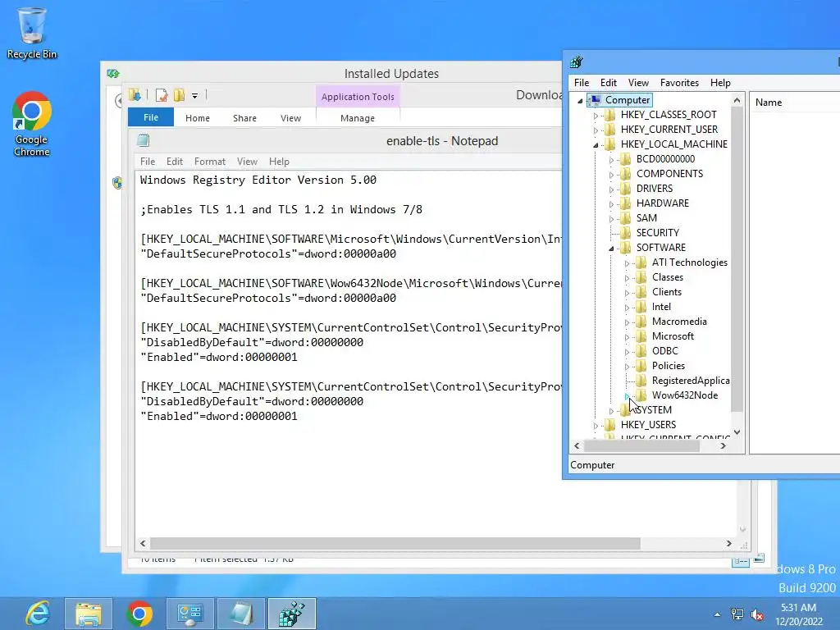Expand the HARDWARE key

coord(611,204)
